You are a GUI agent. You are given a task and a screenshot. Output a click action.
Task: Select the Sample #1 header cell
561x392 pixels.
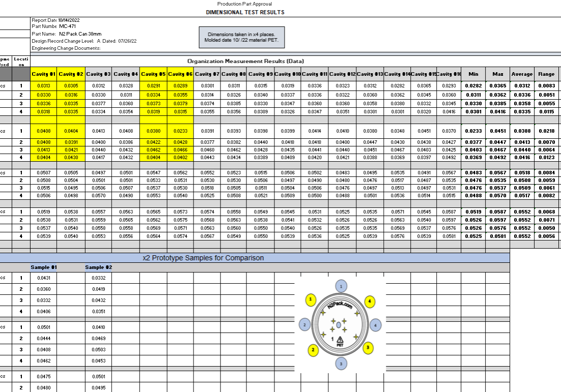click(44, 267)
